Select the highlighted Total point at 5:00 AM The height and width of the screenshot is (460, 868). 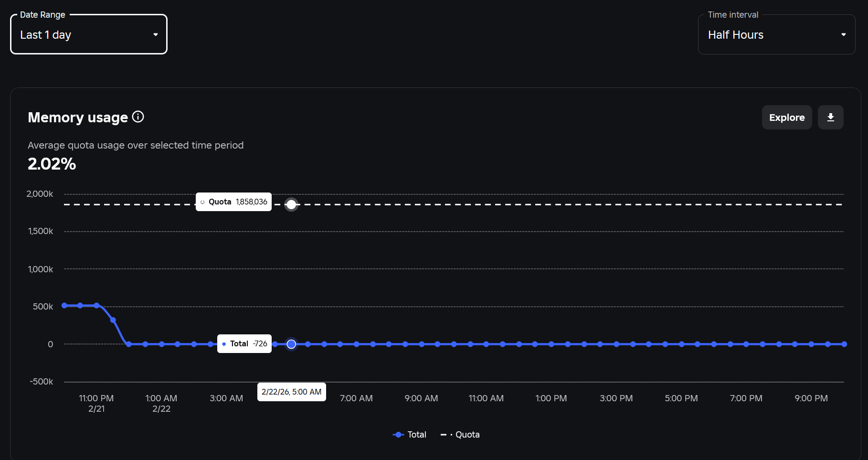[x=291, y=344]
